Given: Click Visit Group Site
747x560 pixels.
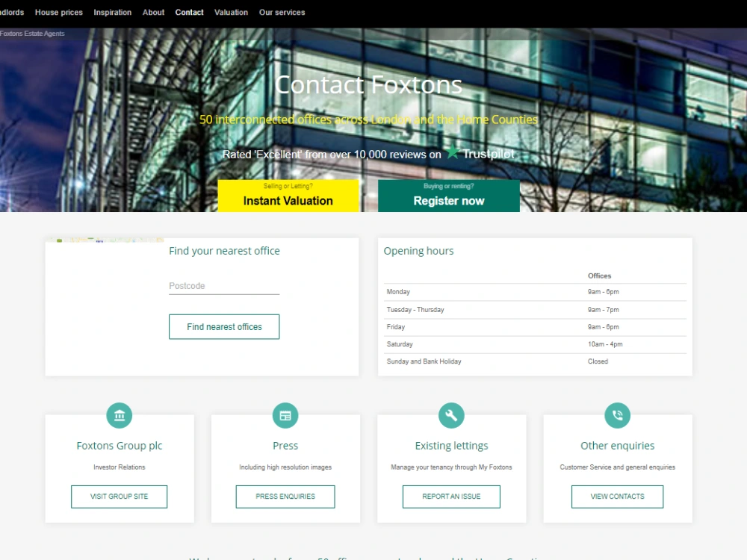Looking at the screenshot, I should pyautogui.click(x=119, y=496).
